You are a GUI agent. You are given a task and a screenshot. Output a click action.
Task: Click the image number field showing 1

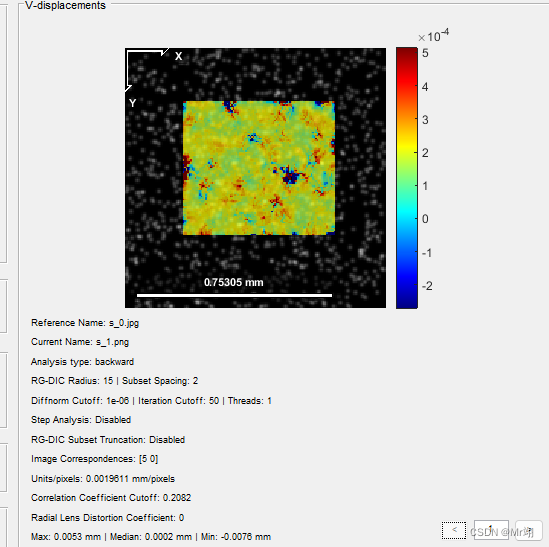pyautogui.click(x=491, y=530)
